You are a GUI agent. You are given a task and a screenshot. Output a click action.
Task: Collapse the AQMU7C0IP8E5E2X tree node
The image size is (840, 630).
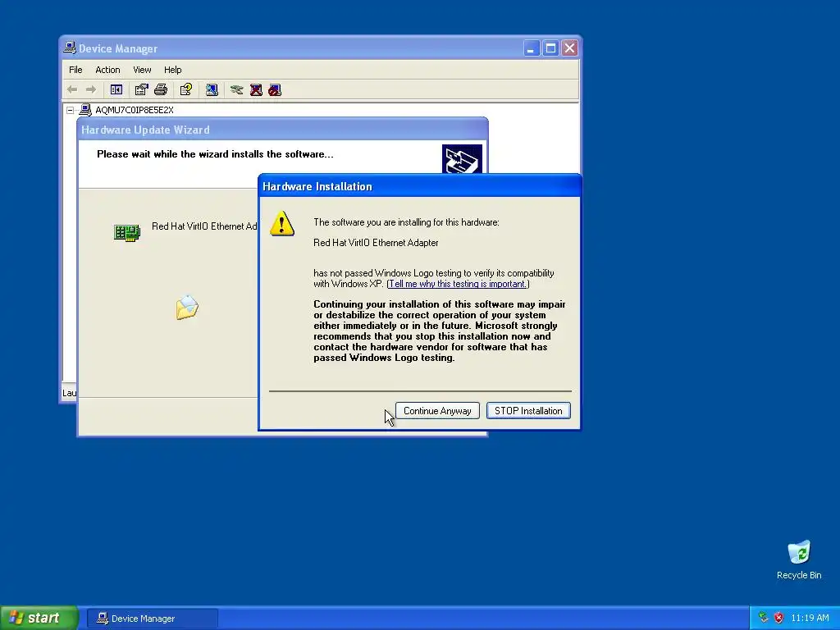coord(71,110)
